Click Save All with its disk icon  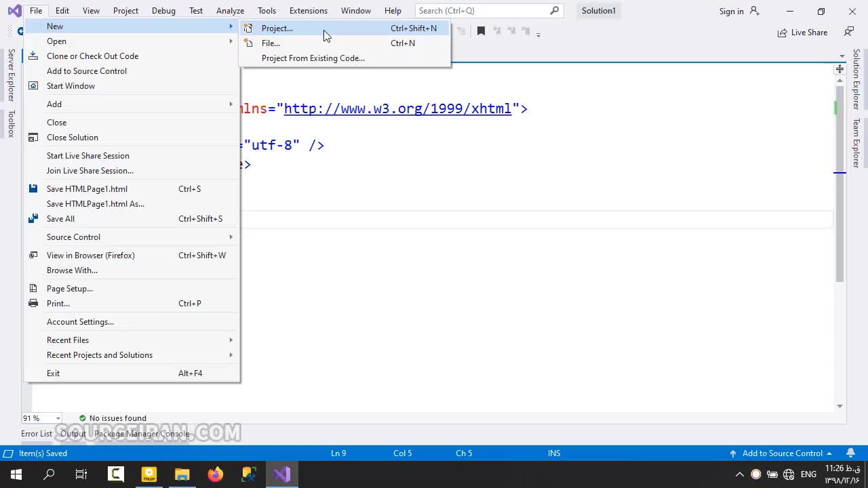pyautogui.click(x=60, y=219)
